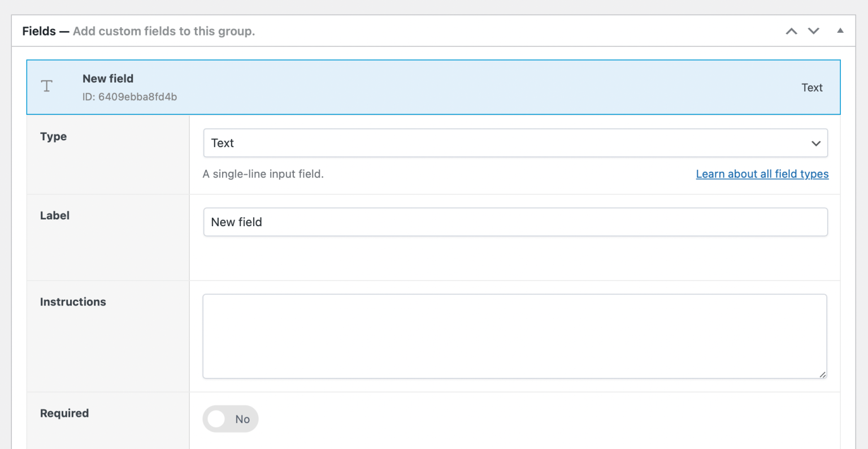Screen dimensions: 868x449
Task: Open the Type dropdown showing Text
Action: click(x=515, y=143)
